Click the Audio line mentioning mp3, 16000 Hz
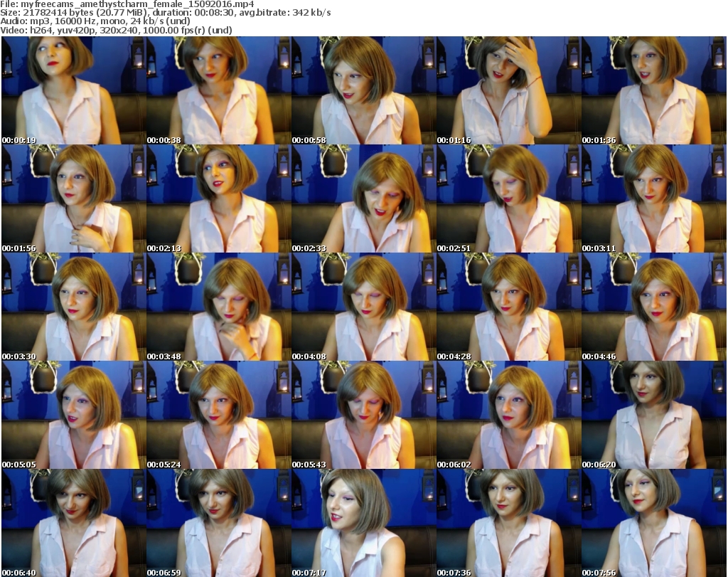This screenshot has height=577, width=728. coord(95,21)
